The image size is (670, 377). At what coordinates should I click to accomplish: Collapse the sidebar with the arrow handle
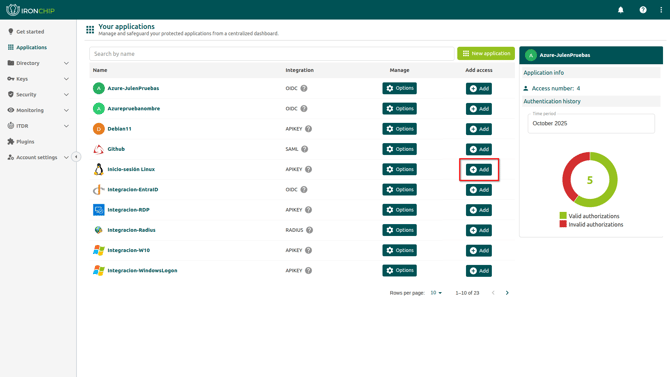[x=76, y=157]
